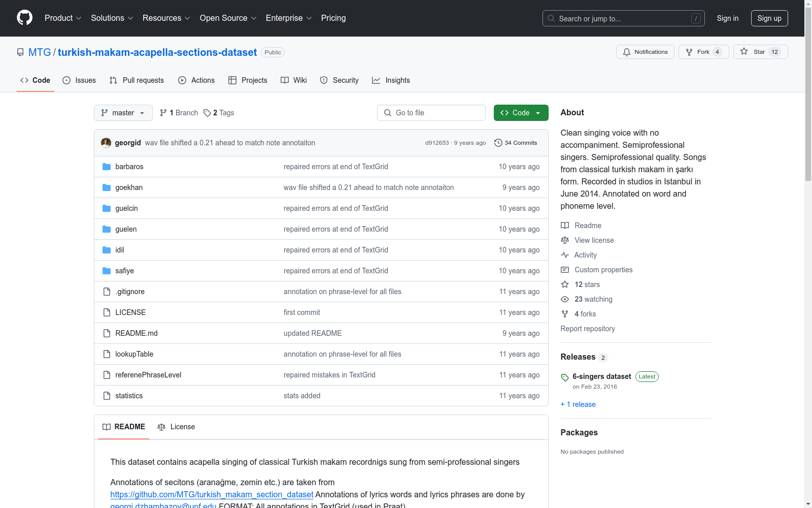812x508 pixels.
Task: Click the .gitignore file icon
Action: (x=107, y=292)
